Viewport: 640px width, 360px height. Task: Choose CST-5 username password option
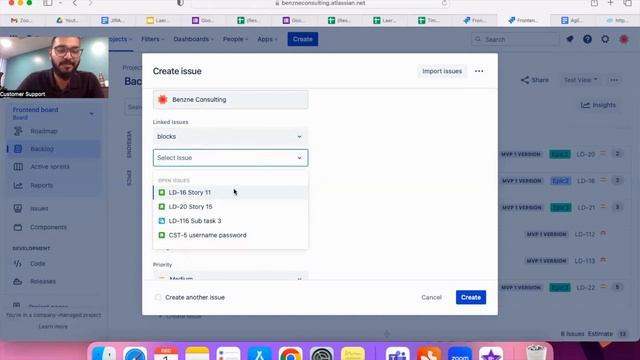(x=231, y=235)
